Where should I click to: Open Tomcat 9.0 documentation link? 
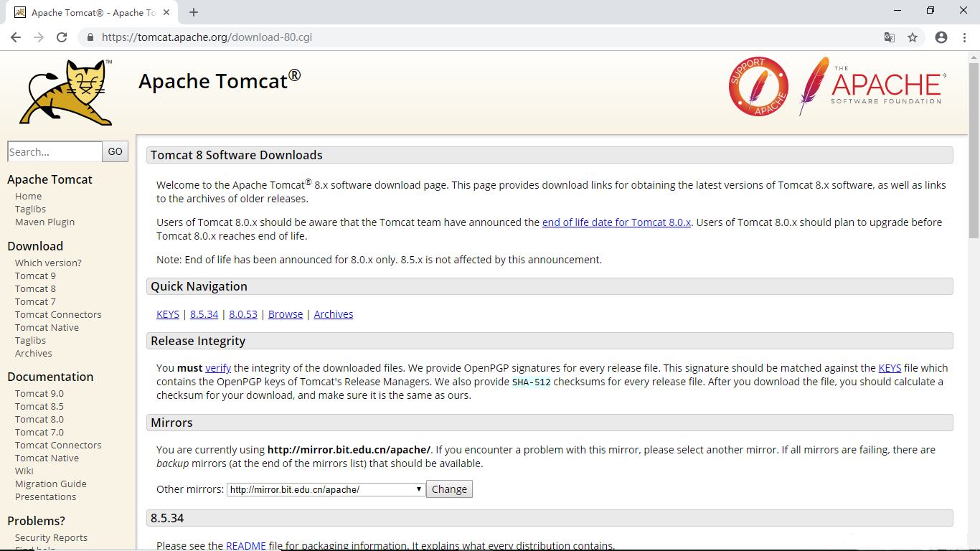click(x=39, y=393)
